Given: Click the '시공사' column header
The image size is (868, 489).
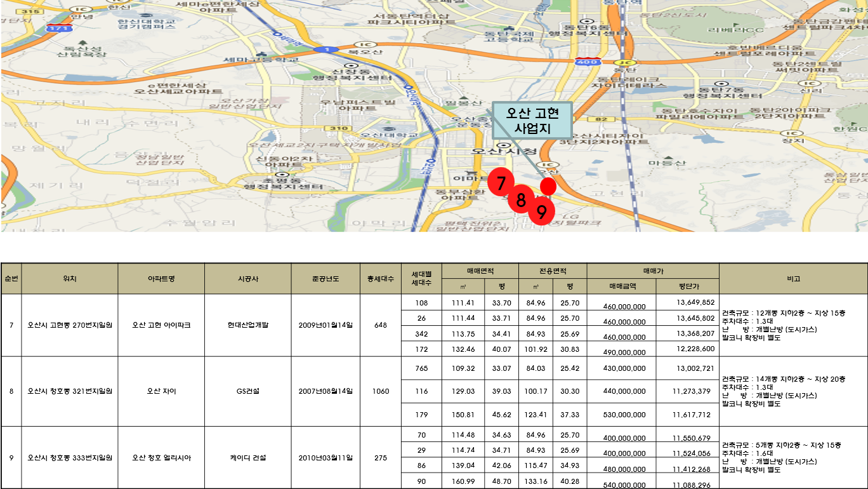Looking at the screenshot, I should pos(248,279).
